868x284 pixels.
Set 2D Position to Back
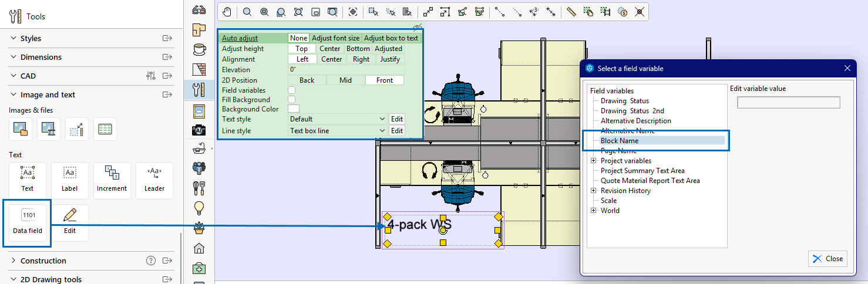coord(307,80)
